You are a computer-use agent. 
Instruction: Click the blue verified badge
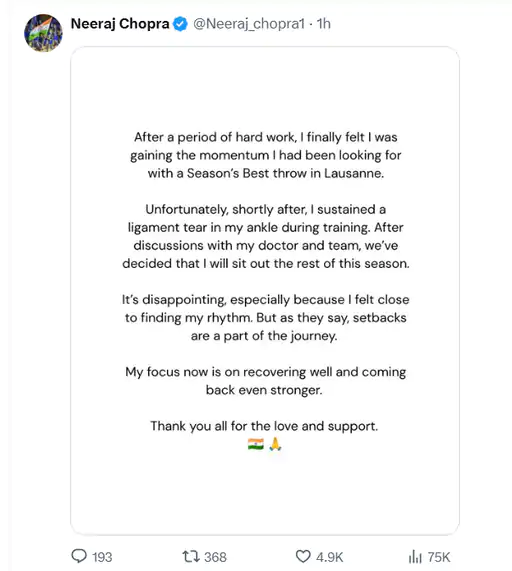coord(180,24)
